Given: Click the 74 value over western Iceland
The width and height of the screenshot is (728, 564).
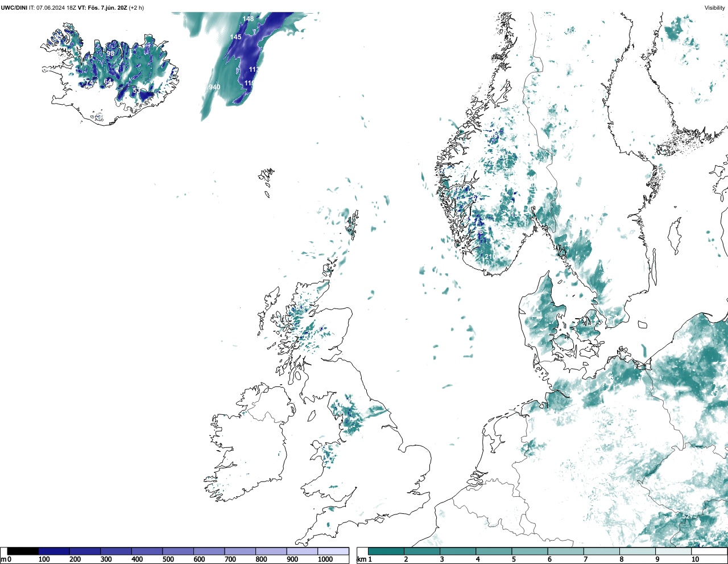Looking at the screenshot, I should (88, 83).
